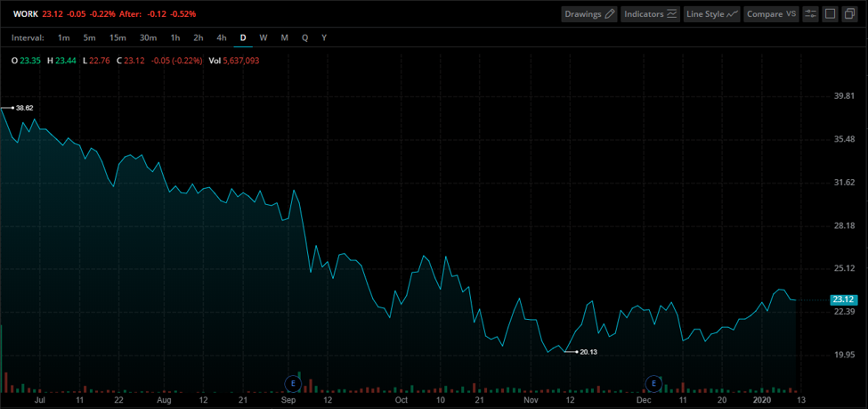Select the 1m interval
This screenshot has height=409, width=868.
click(64, 37)
